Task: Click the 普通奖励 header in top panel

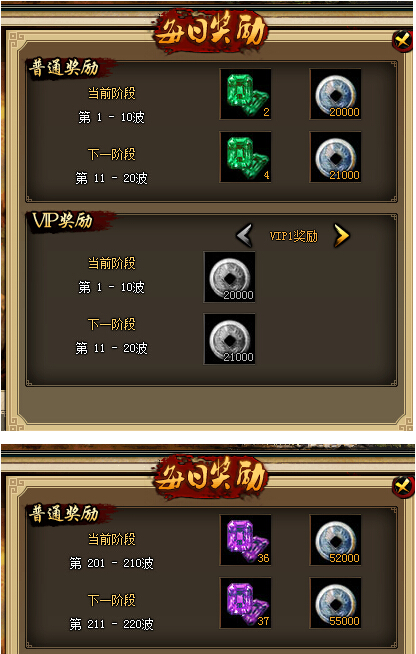Action: tap(64, 68)
